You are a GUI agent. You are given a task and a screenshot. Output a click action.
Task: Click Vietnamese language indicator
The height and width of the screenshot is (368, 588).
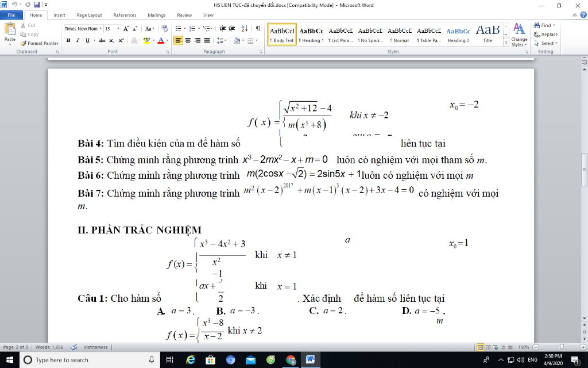96,347
